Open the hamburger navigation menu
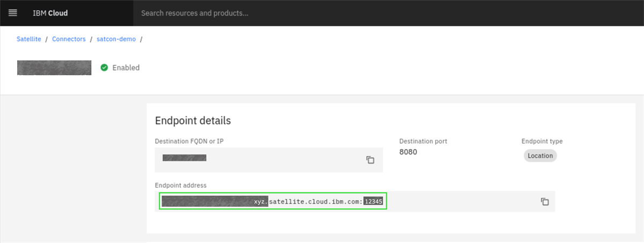The image size is (644, 243). coord(13,13)
